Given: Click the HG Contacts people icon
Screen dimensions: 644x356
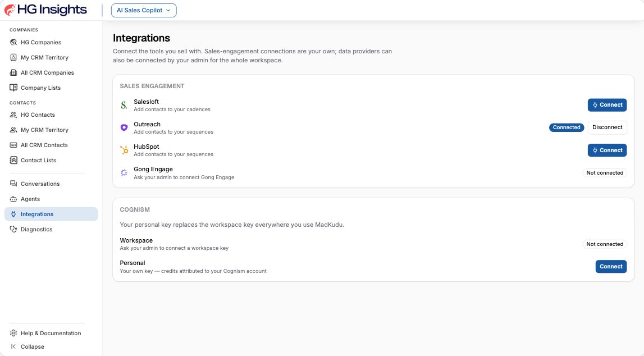Looking at the screenshot, I should click(x=13, y=115).
